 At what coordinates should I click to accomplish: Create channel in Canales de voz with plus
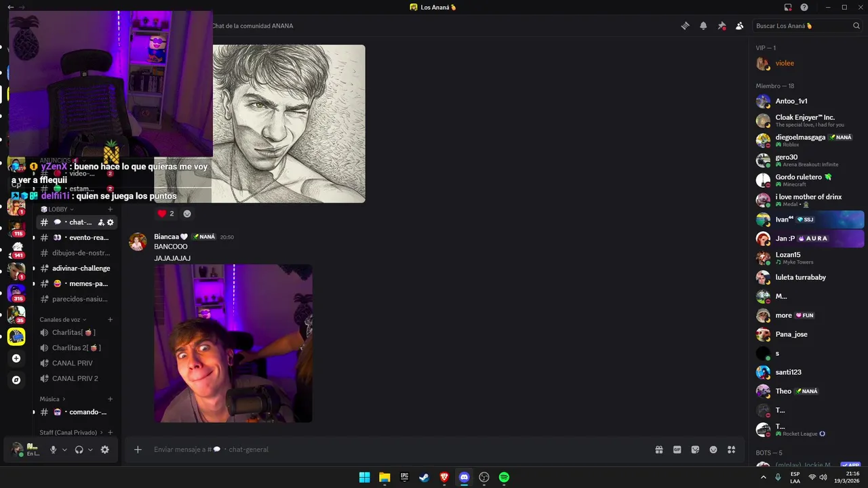pyautogui.click(x=110, y=319)
